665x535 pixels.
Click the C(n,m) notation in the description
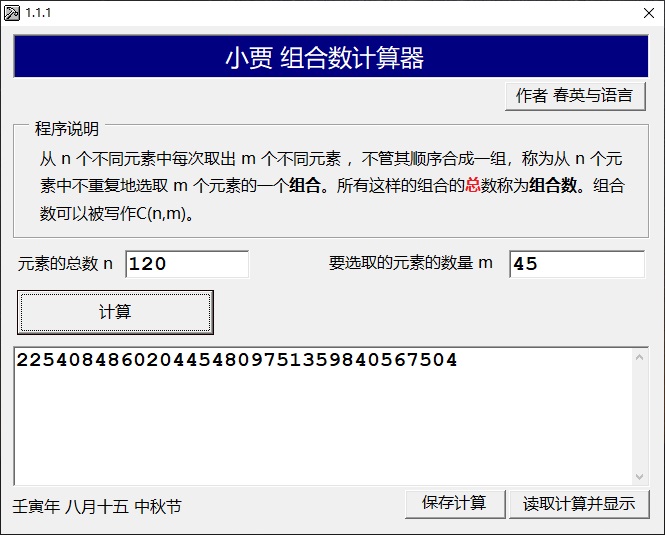click(163, 213)
